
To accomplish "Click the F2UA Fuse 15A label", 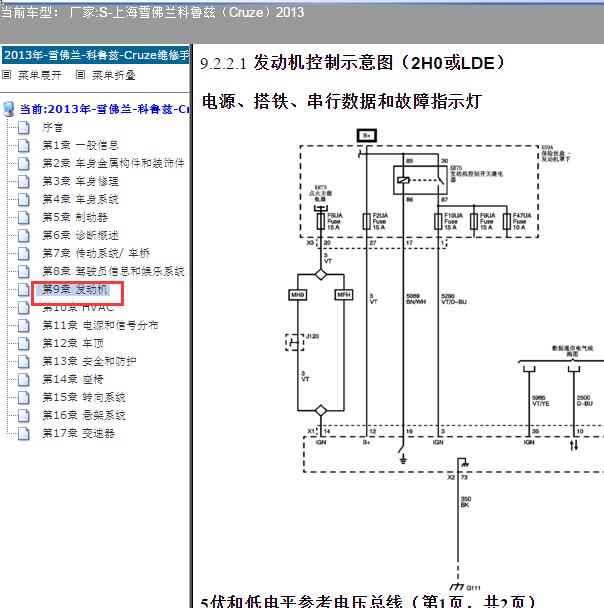I will coord(380,221).
